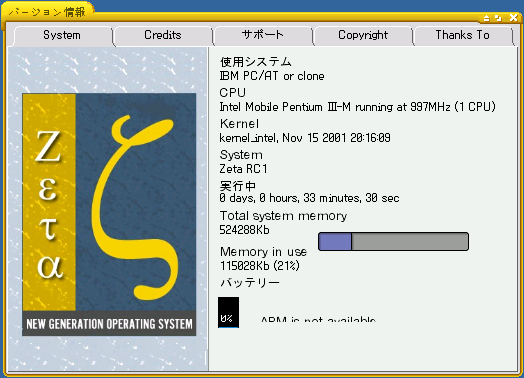The image size is (524, 378).
Task: Click the kernel_intel build date line
Action: pyautogui.click(x=305, y=138)
